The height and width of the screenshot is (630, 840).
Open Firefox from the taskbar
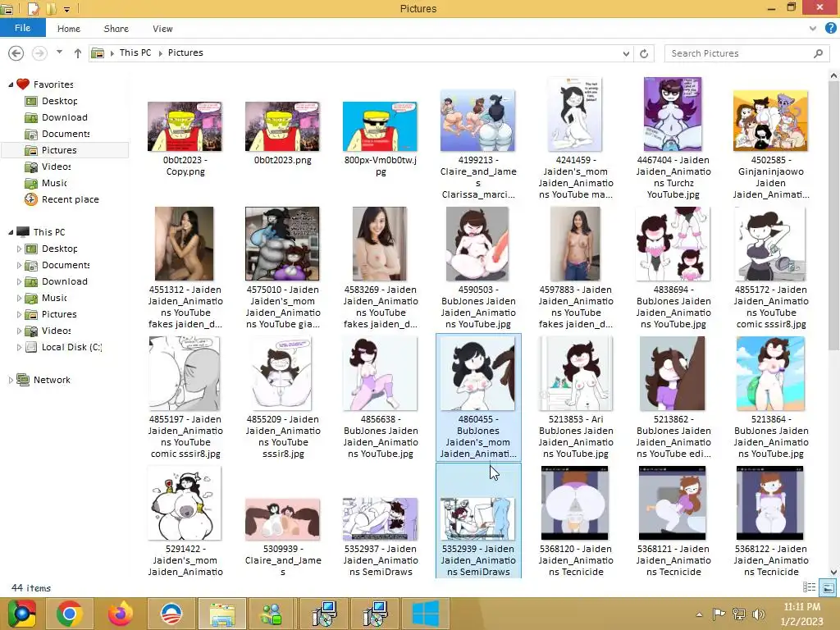click(120, 614)
